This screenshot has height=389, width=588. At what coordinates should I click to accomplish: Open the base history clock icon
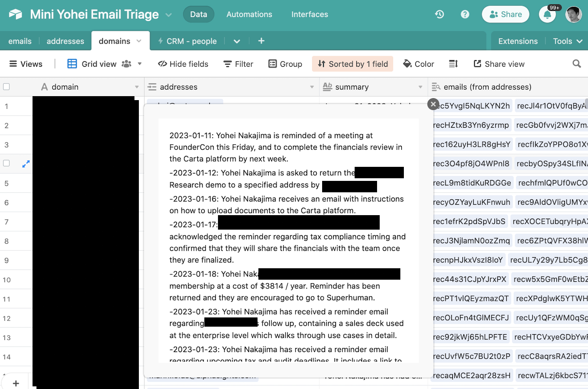(439, 14)
